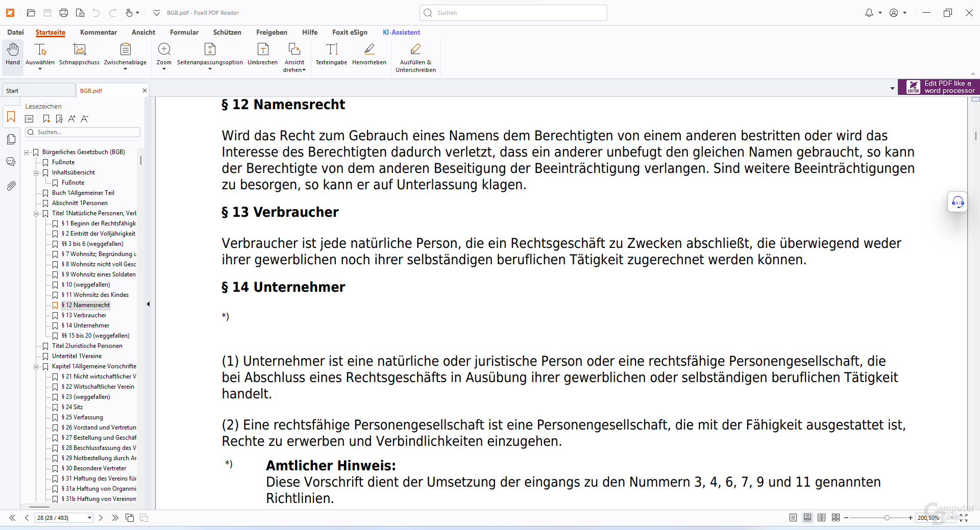Open the Auswählen dropdown arrow
Image resolution: width=980 pixels, height=530 pixels.
click(x=40, y=69)
